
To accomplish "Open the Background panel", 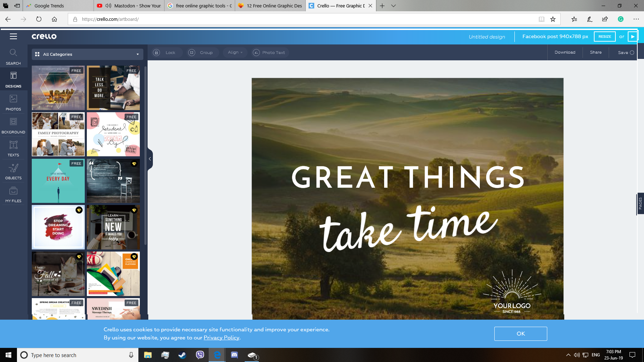I will pos(13,125).
